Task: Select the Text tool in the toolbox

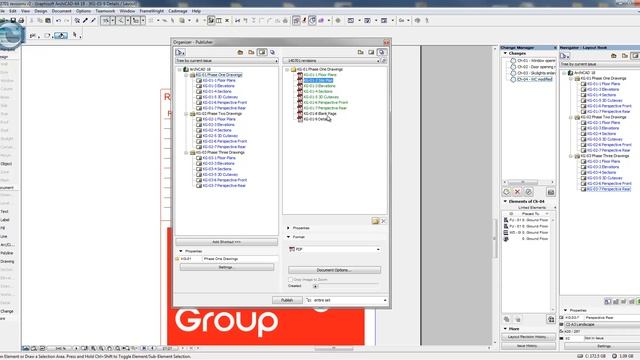Action: (4, 212)
